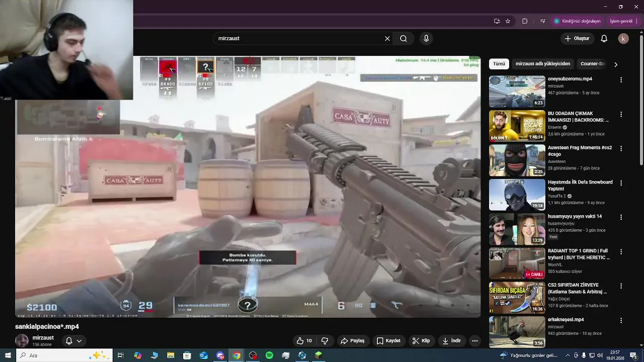Open Auwsteen Frag Moments video title
Screen dimensions: 644x362
tap(580, 151)
